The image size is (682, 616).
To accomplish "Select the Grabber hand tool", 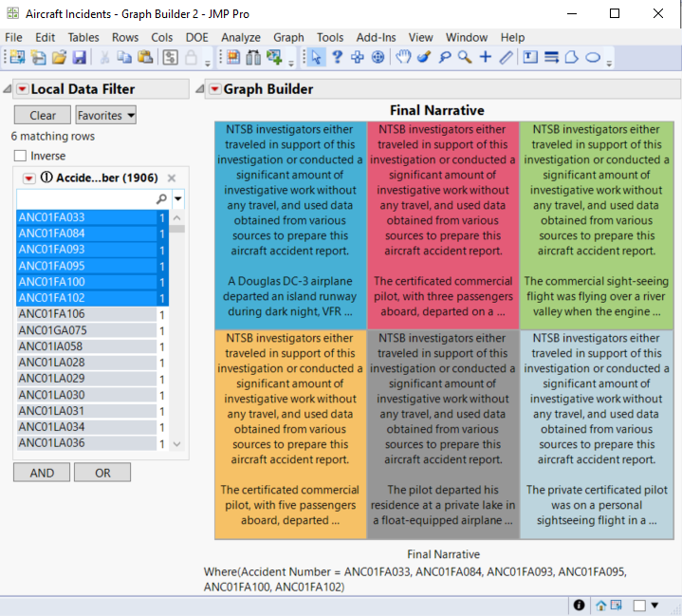I will tap(403, 58).
